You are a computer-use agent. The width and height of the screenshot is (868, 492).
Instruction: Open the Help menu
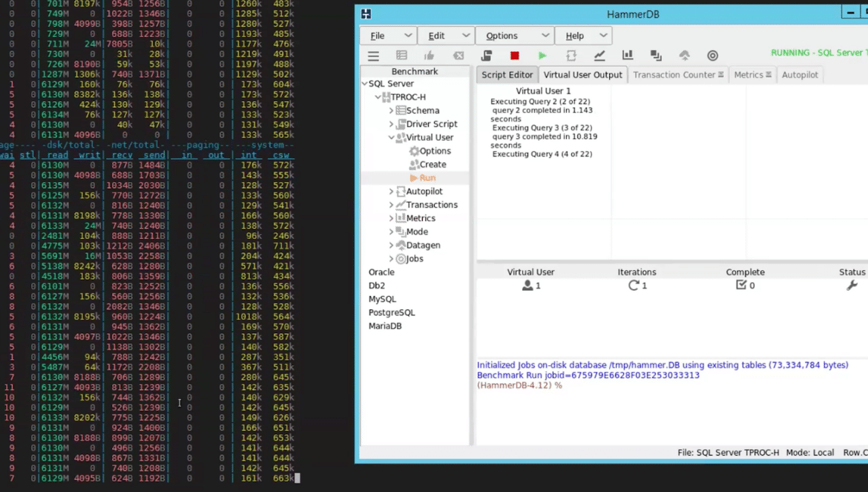click(x=583, y=36)
